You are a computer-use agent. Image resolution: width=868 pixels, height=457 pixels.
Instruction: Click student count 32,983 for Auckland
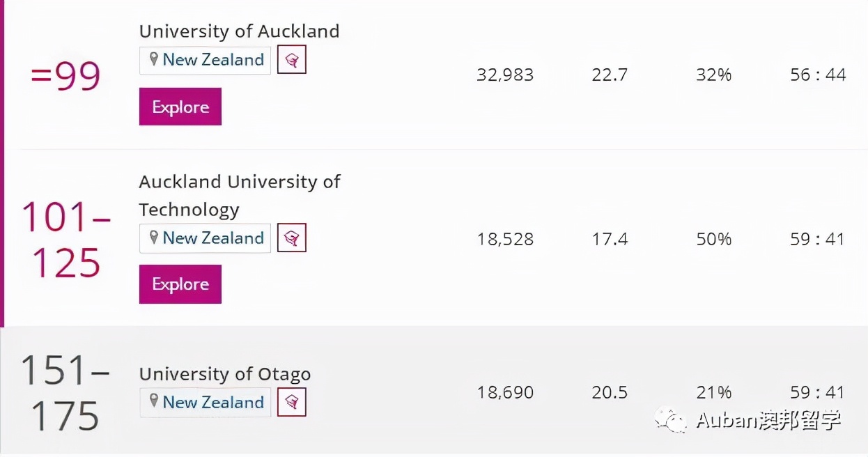click(x=505, y=75)
